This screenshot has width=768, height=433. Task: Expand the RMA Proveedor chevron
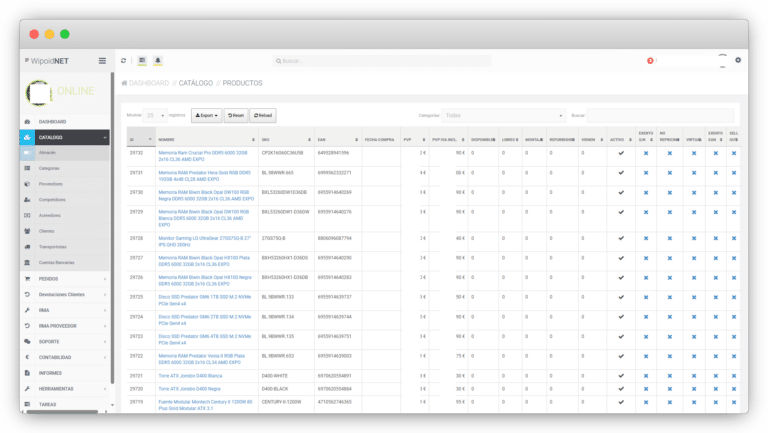[x=105, y=326]
